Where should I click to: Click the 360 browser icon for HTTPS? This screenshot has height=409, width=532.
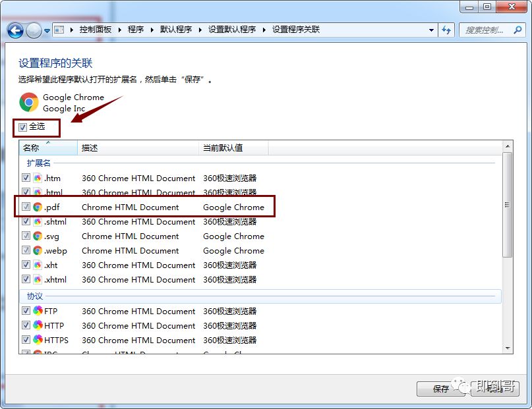click(x=38, y=340)
